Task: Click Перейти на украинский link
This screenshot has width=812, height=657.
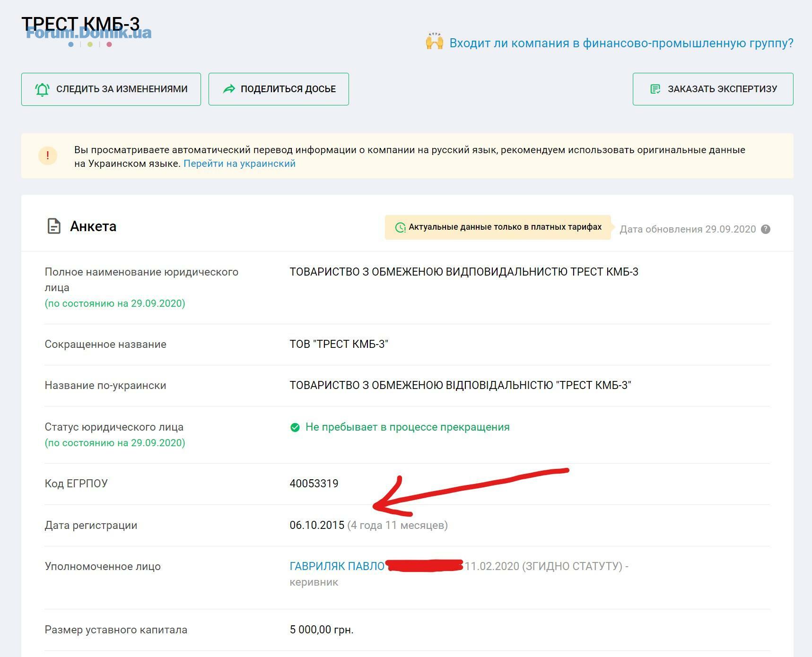Action: point(239,164)
